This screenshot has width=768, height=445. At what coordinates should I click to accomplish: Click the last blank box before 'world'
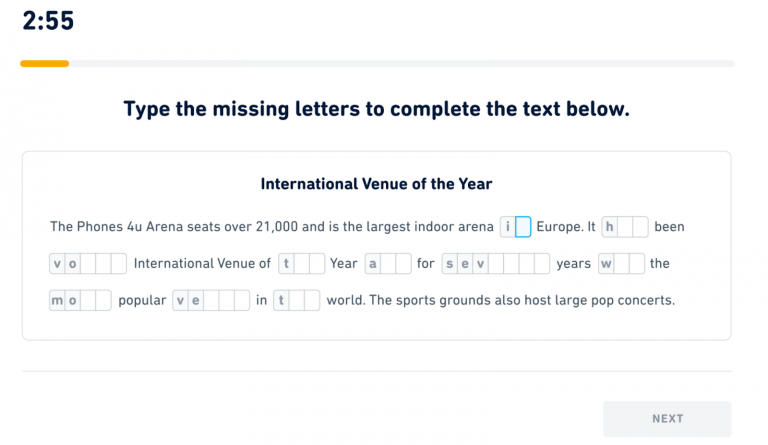coord(312,300)
